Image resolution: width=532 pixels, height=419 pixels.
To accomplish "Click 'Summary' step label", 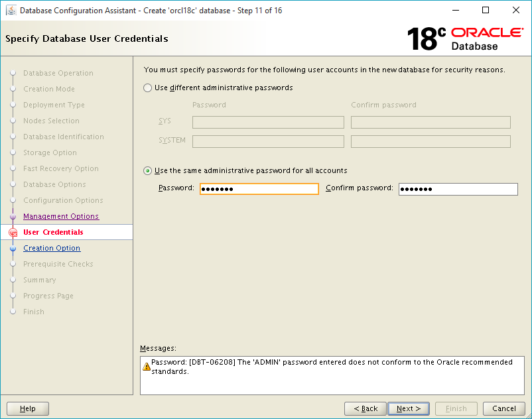I will click(x=40, y=280).
